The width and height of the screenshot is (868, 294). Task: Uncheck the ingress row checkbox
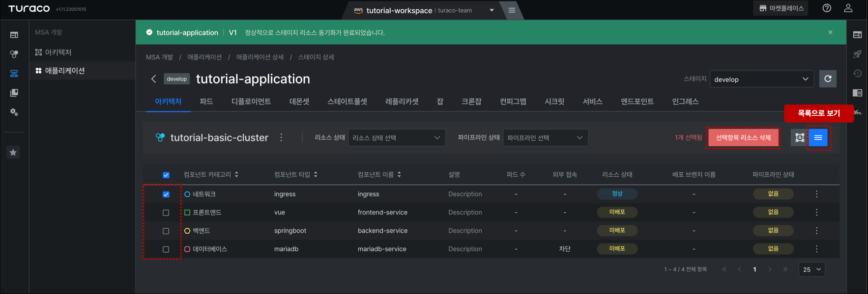click(x=166, y=194)
